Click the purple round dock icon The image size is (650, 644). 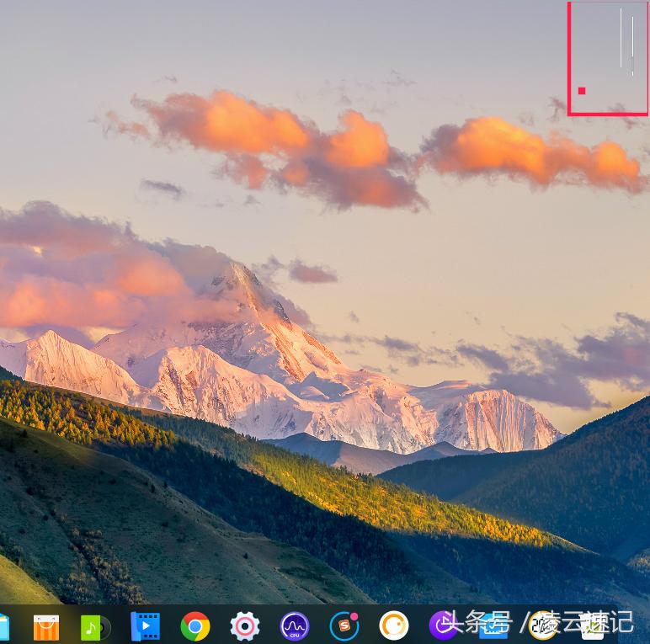tap(442, 625)
